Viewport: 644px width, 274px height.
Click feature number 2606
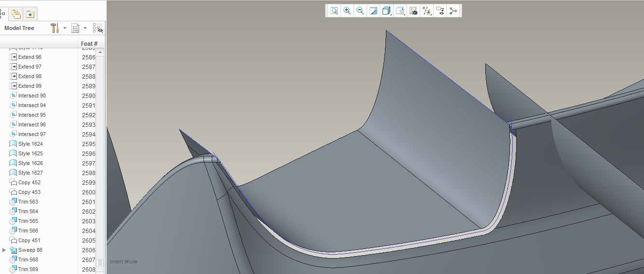(x=89, y=250)
